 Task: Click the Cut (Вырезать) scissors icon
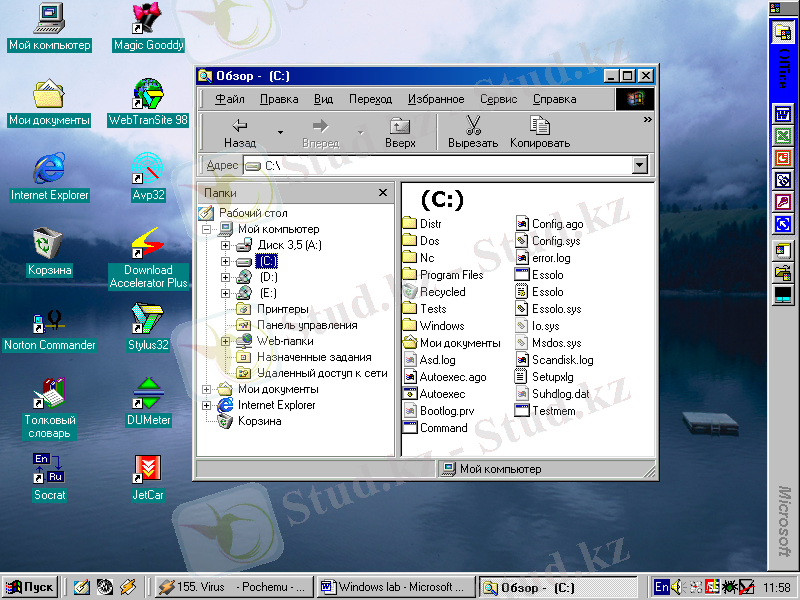(x=473, y=132)
